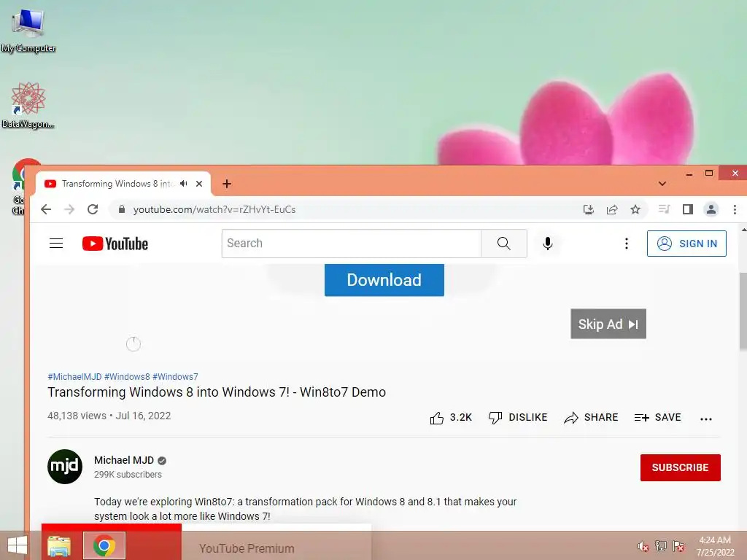Go to the YouTube home logo
This screenshot has height=560, width=747.
115,244
